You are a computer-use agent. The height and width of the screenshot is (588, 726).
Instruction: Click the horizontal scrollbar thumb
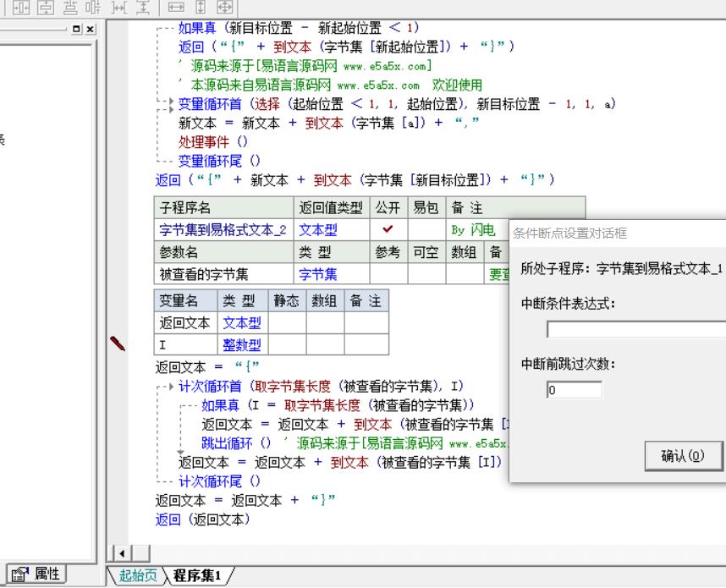(x=141, y=553)
